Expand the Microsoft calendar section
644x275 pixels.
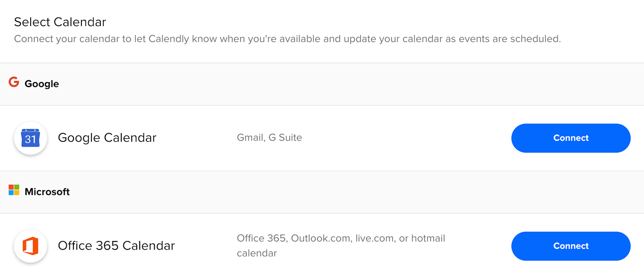(x=47, y=191)
